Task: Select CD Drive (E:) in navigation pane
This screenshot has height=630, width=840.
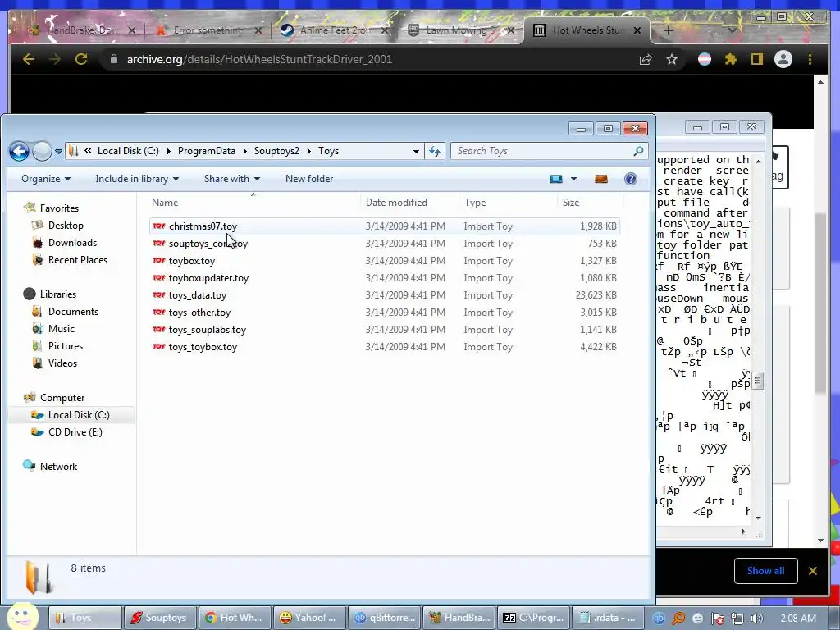Action: [75, 431]
